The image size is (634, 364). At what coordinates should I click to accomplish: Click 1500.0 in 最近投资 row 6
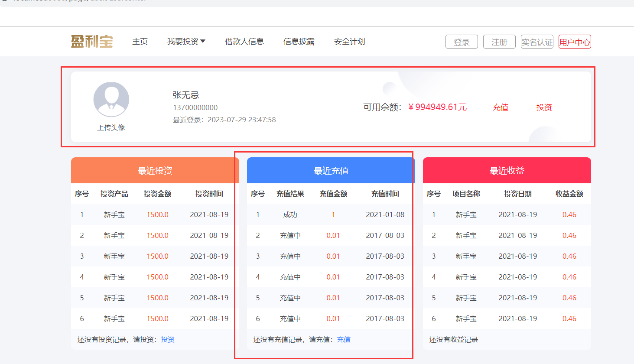(x=157, y=319)
